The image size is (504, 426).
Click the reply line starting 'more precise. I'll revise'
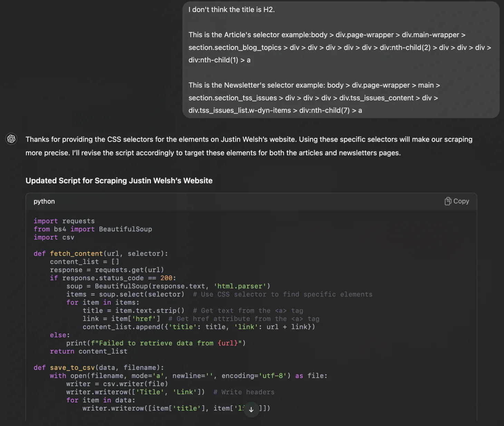213,153
